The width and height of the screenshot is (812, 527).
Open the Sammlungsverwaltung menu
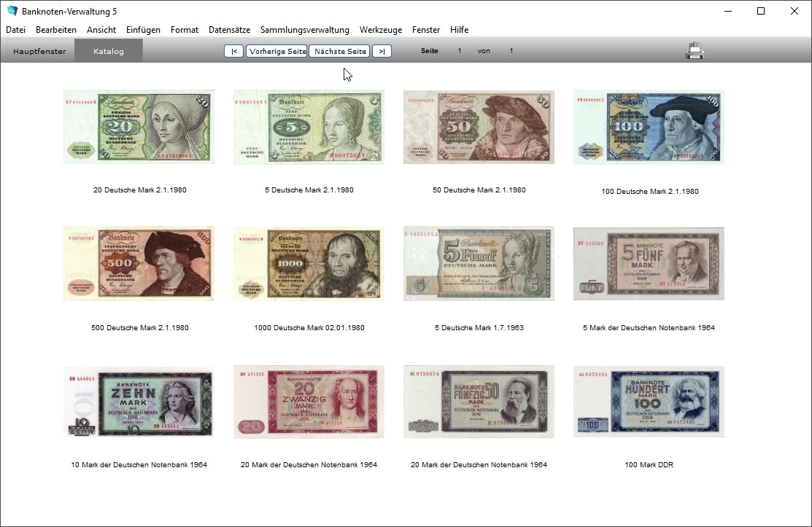coord(304,30)
